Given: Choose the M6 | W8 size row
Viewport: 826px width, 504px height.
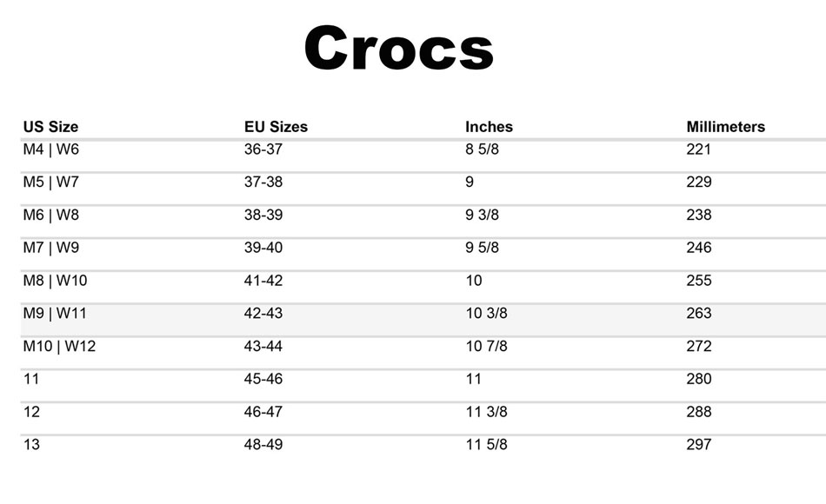Looking at the screenshot, I should pyautogui.click(x=423, y=222).
